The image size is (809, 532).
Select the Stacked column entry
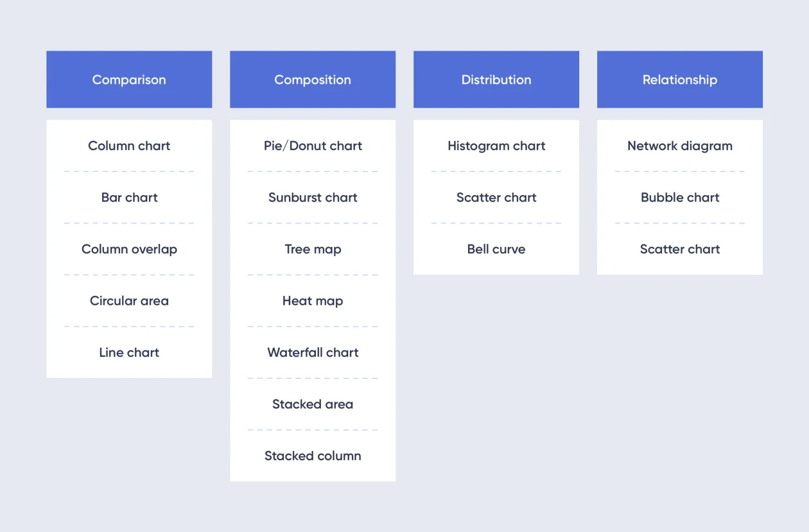pos(313,456)
